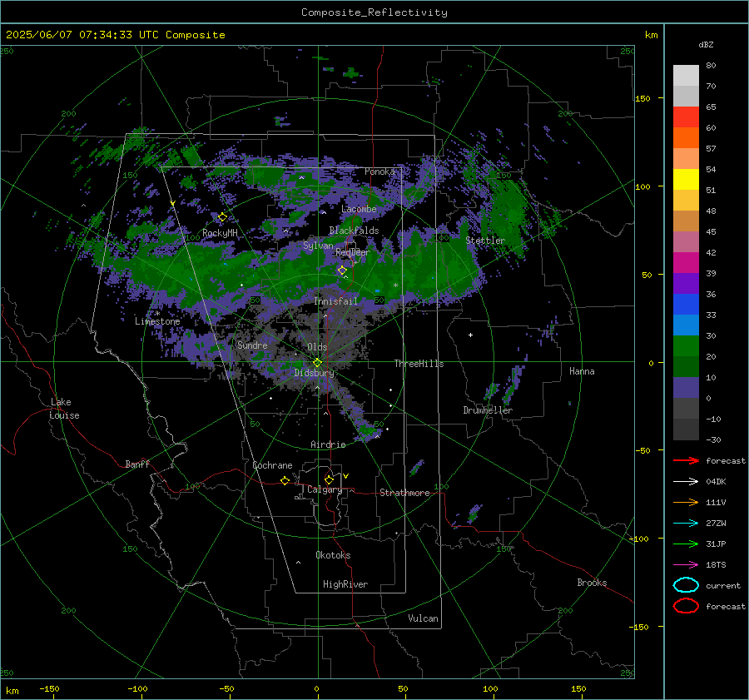The image size is (749, 700).
Task: Click the Sylvan label on the map
Action: (x=318, y=246)
